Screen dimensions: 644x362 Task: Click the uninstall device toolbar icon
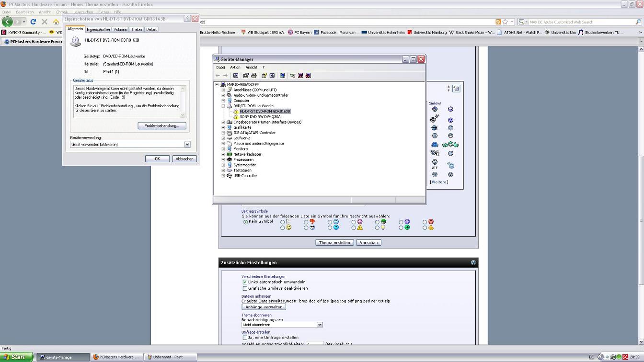(300, 76)
